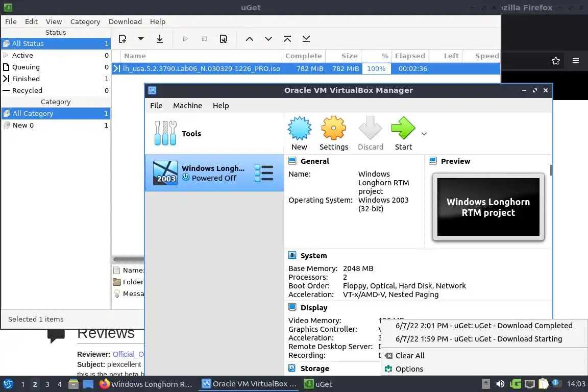The width and height of the screenshot is (588, 392).
Task: Open uGet Help menu
Action: click(158, 22)
